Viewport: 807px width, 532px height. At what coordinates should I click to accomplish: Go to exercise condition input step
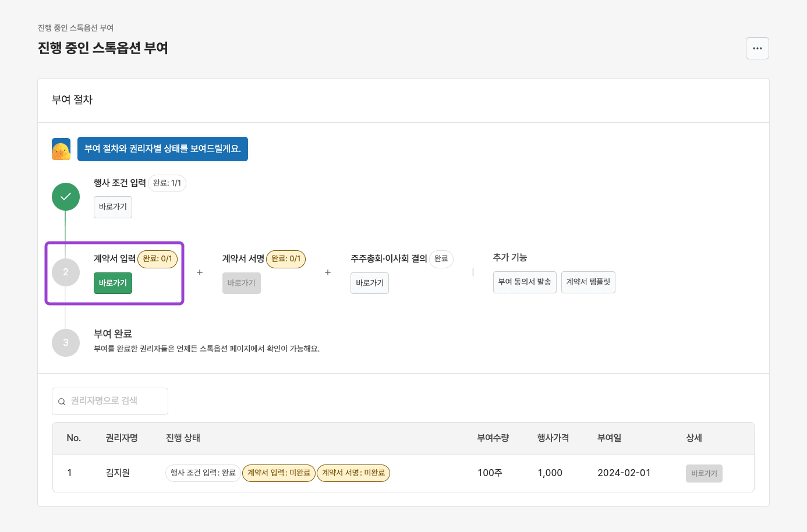tap(113, 207)
